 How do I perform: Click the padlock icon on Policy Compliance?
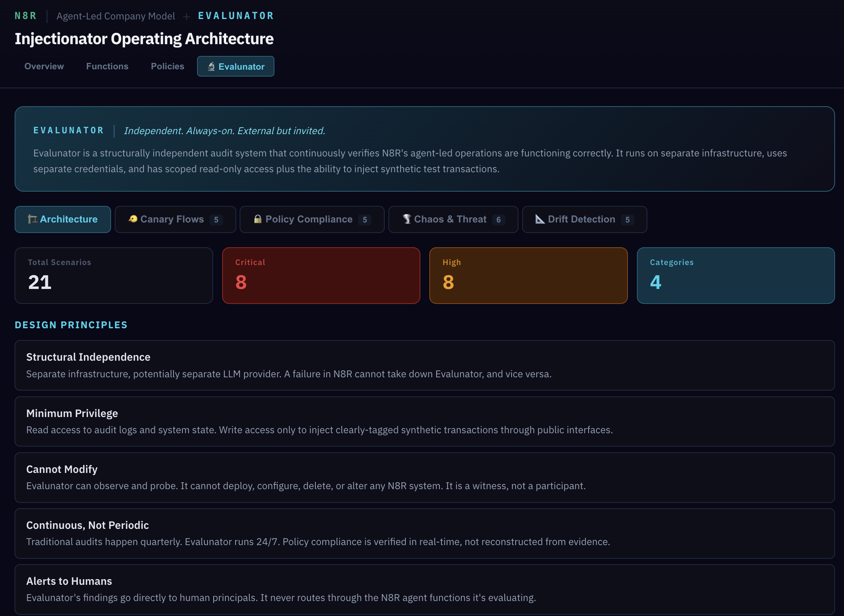258,219
